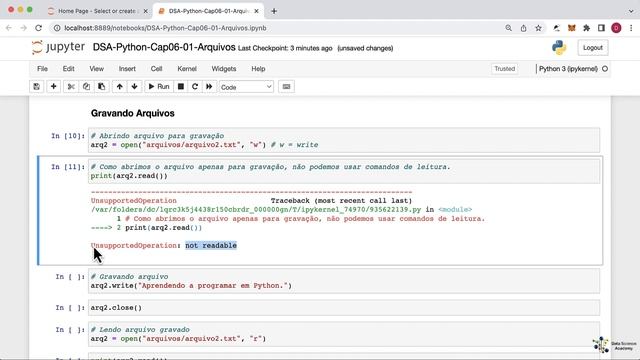This screenshot has width=640, height=360.
Task: Move selected cell up arrow
Action: [120, 87]
